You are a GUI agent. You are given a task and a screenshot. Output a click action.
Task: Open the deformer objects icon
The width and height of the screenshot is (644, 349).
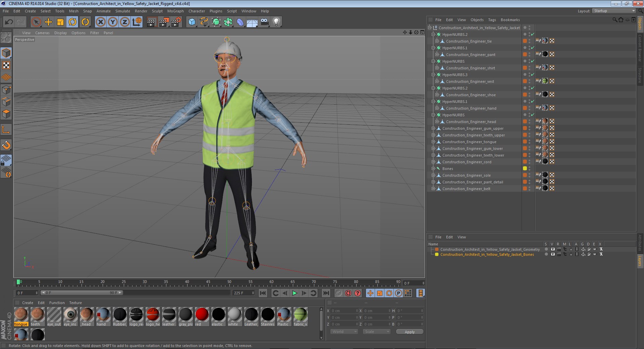[x=240, y=22]
